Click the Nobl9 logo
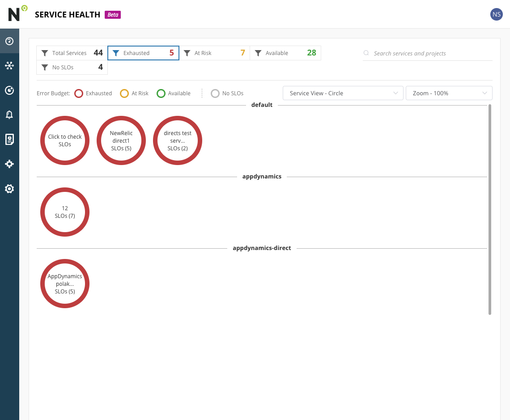Image resolution: width=510 pixels, height=420 pixels. 17,13
